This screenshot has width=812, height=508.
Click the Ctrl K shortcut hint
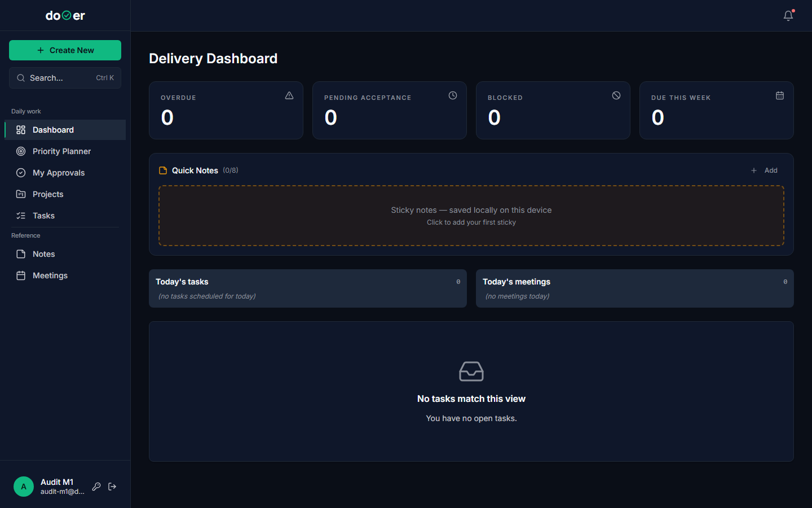point(105,78)
